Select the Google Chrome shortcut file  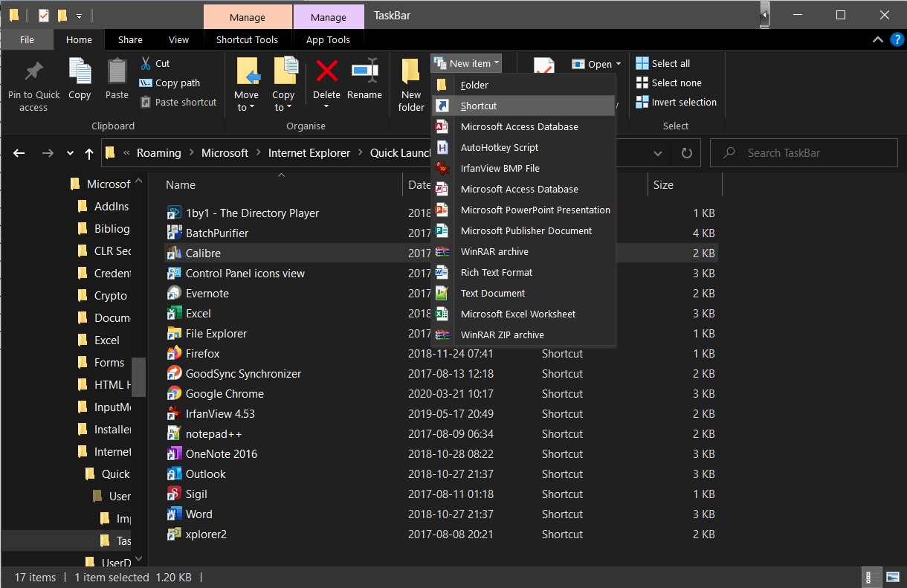pos(224,394)
